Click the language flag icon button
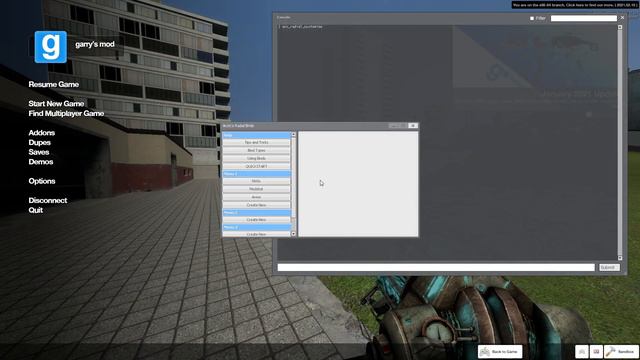Screen dimensions: 640x360 [596, 351]
